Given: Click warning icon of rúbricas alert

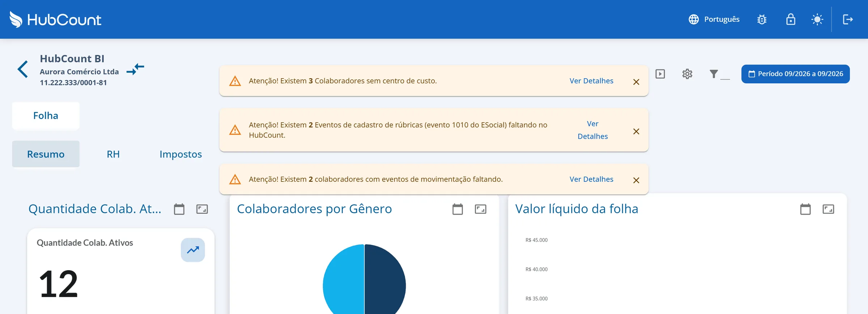Looking at the screenshot, I should pyautogui.click(x=235, y=130).
